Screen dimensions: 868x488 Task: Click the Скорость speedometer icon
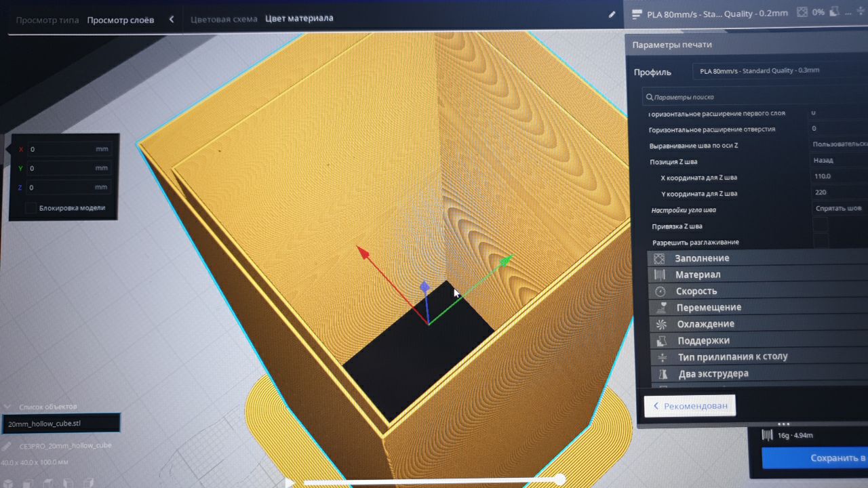click(660, 291)
